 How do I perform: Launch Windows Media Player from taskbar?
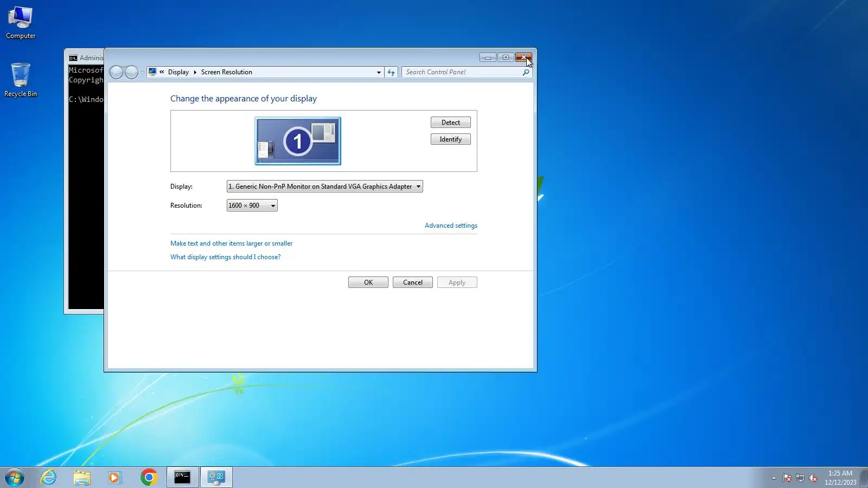(x=114, y=477)
